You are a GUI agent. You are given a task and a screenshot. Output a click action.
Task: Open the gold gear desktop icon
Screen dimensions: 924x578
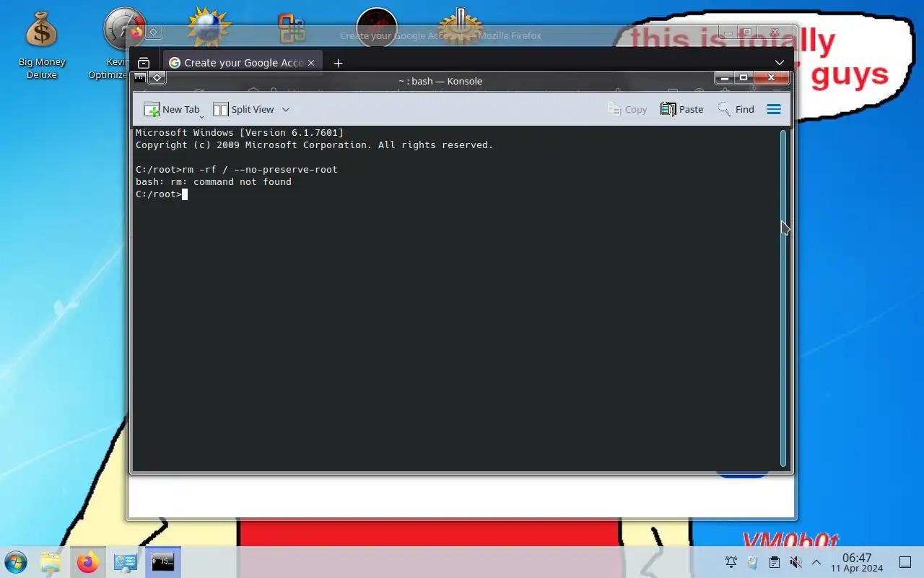coord(460,26)
